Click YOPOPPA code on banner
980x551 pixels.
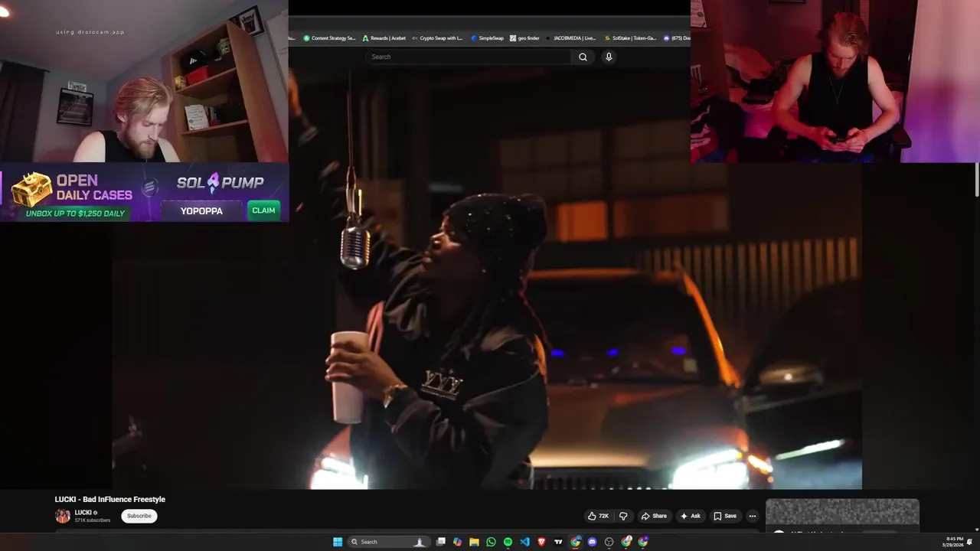(x=201, y=210)
